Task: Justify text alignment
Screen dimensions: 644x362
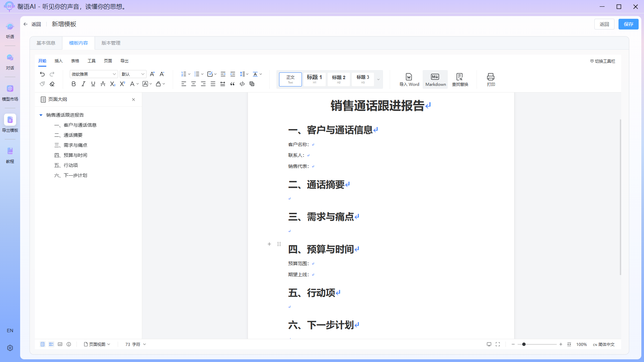Action: [x=213, y=84]
